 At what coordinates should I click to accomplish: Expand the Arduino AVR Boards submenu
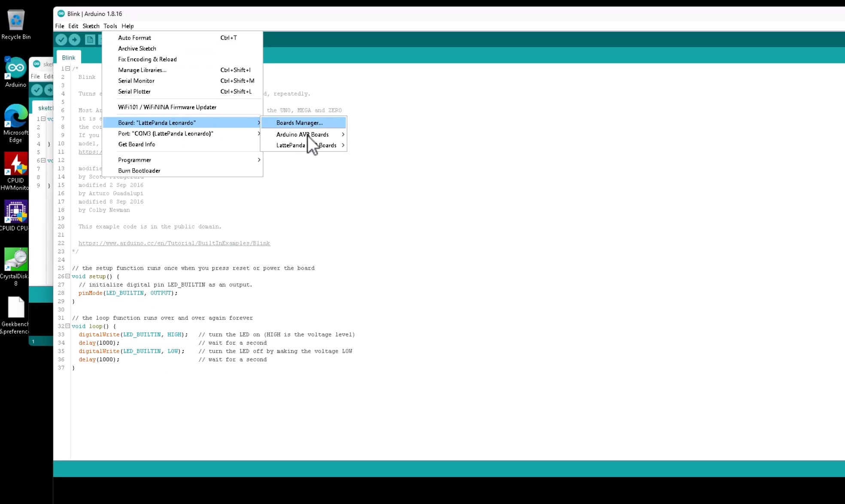pos(303,134)
